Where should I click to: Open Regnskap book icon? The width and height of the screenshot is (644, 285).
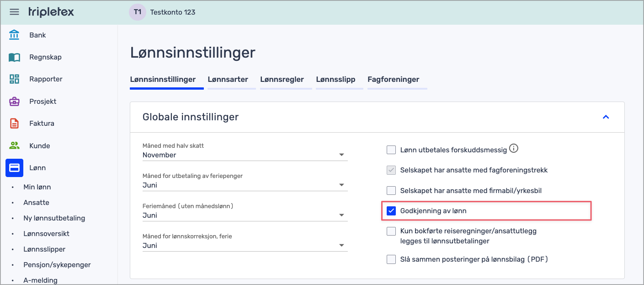(x=14, y=57)
